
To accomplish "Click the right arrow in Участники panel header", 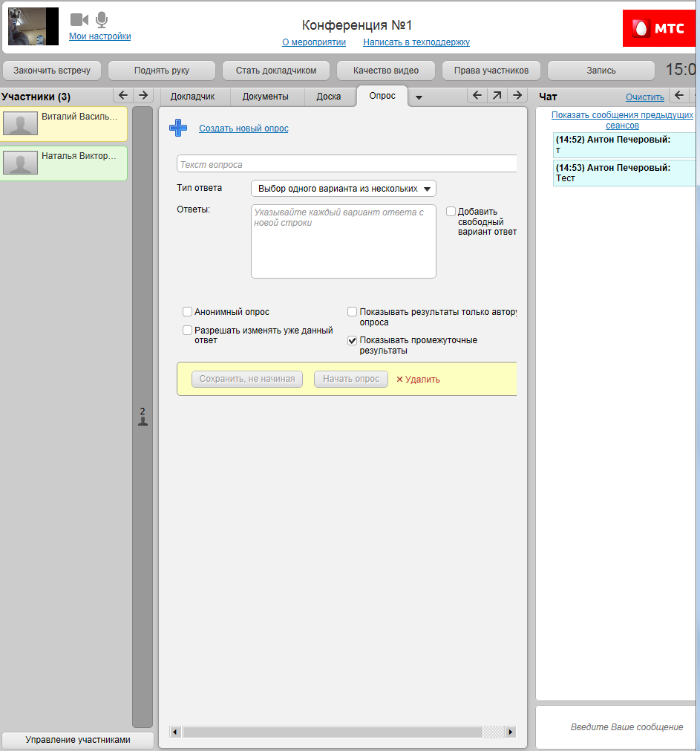I will [143, 95].
